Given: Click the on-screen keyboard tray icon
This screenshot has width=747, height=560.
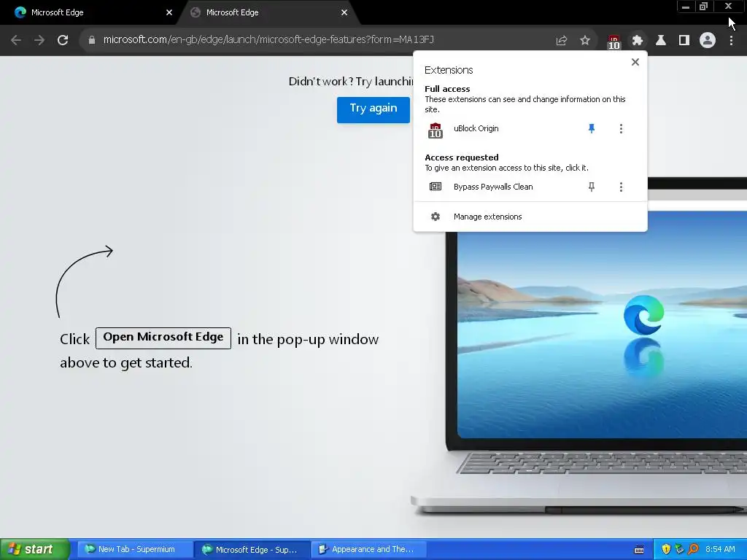Looking at the screenshot, I should tap(639, 550).
